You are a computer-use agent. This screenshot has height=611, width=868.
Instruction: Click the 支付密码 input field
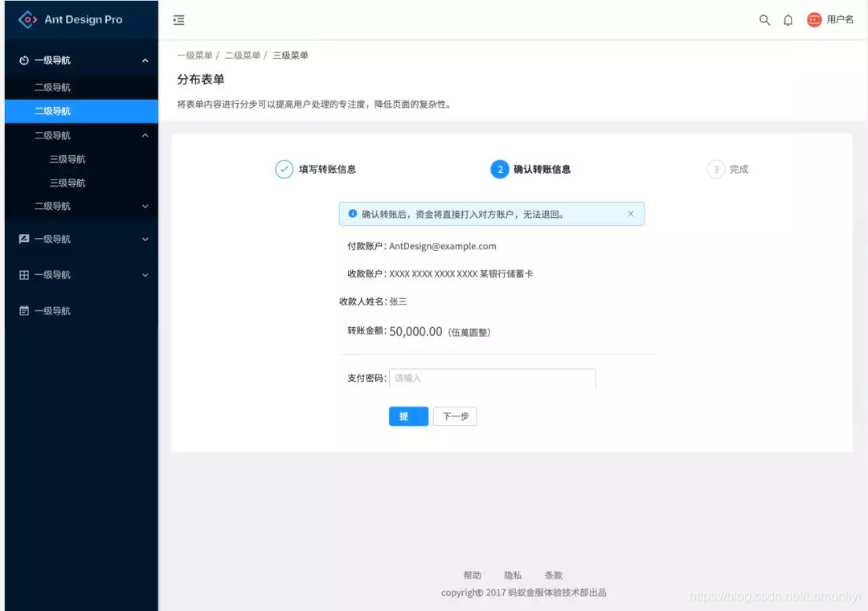point(492,378)
